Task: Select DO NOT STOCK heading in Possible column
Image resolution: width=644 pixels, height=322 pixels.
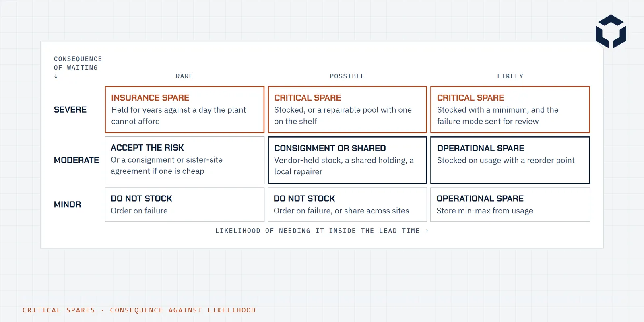Action: [x=304, y=198]
